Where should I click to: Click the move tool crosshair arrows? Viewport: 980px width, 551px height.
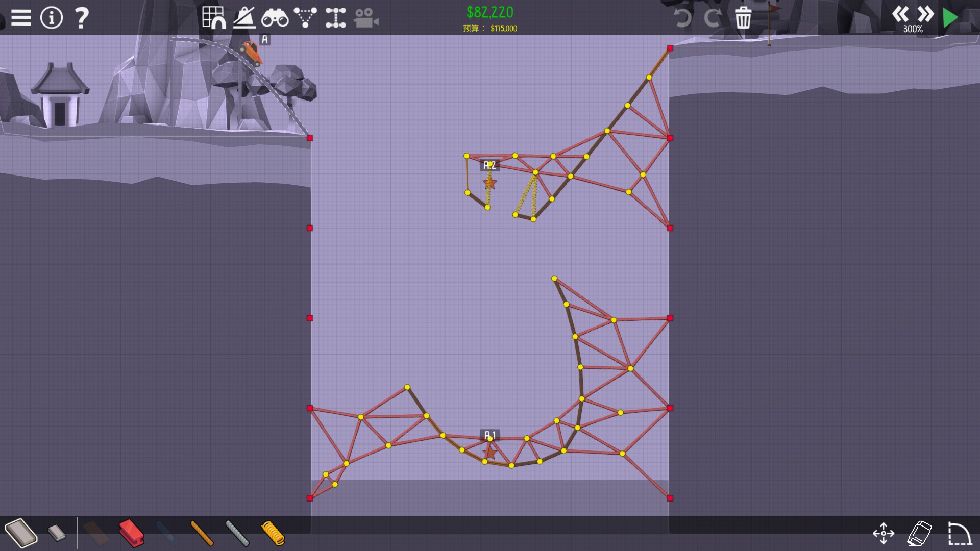(883, 533)
